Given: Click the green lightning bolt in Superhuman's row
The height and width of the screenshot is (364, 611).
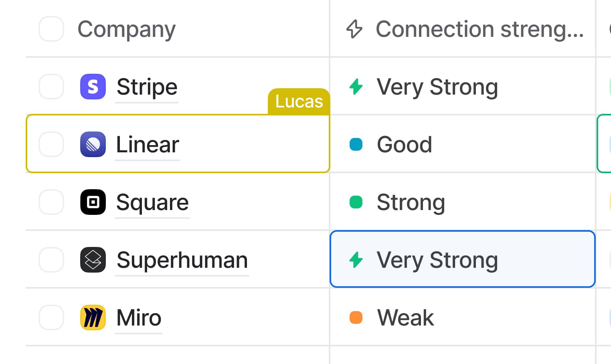Looking at the screenshot, I should (x=356, y=260).
